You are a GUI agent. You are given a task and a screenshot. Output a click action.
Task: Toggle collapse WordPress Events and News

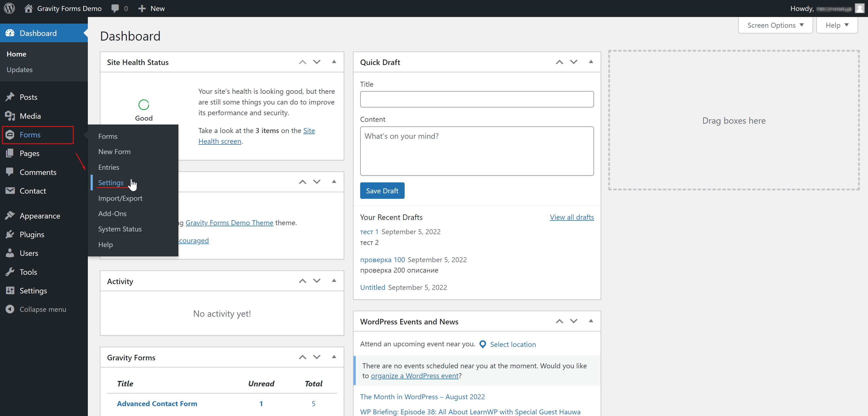591,321
